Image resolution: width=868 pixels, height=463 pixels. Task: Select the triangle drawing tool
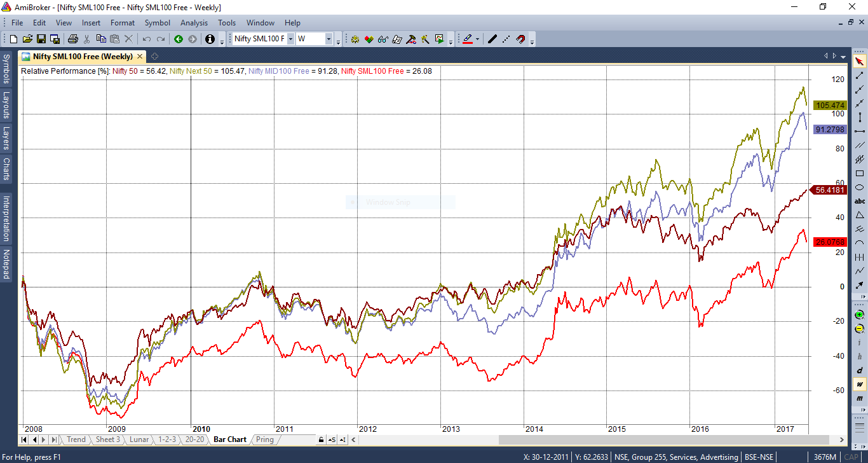pyautogui.click(x=860, y=215)
